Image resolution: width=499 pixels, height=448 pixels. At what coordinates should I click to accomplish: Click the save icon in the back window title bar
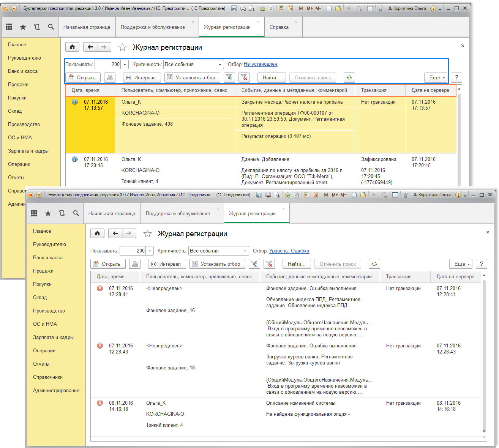pos(234,8)
